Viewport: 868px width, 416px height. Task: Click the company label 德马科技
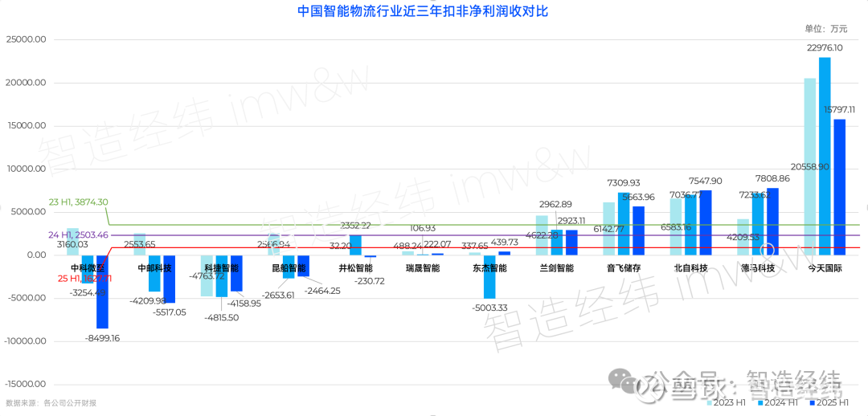(758, 268)
